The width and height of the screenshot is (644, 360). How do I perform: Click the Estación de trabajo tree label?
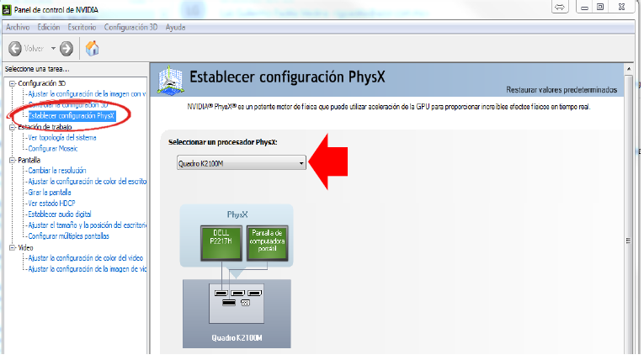click(45, 127)
